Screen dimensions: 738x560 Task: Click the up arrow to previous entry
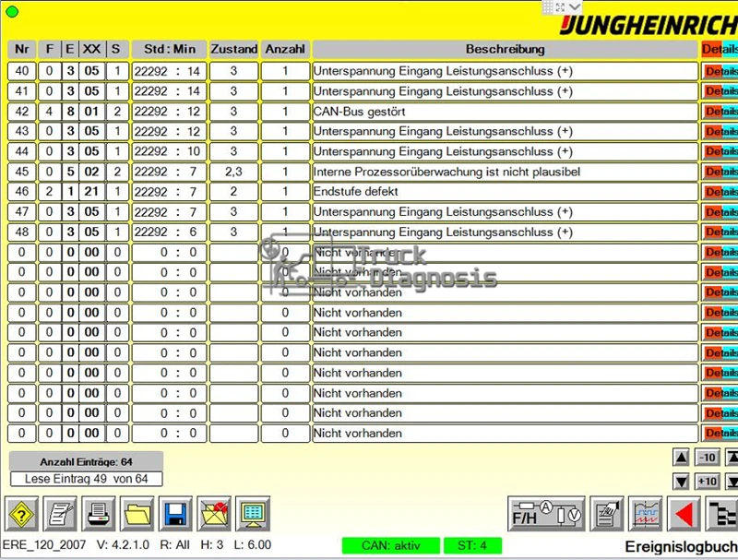click(681, 457)
